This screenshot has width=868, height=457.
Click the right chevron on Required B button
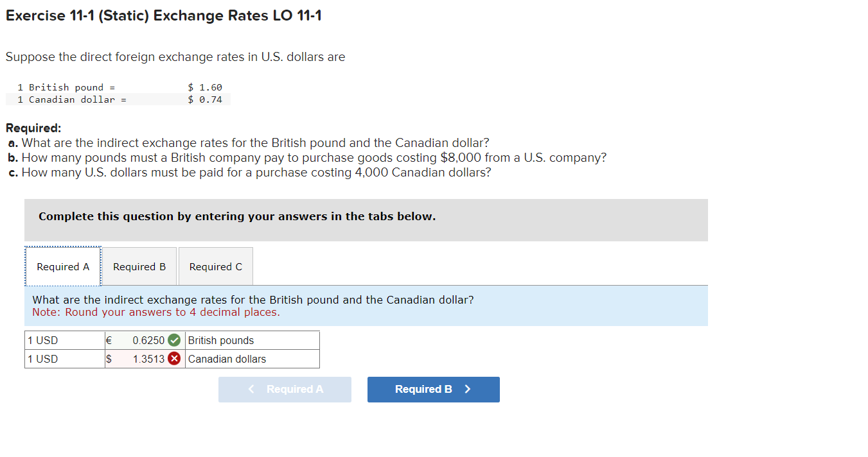coord(468,389)
